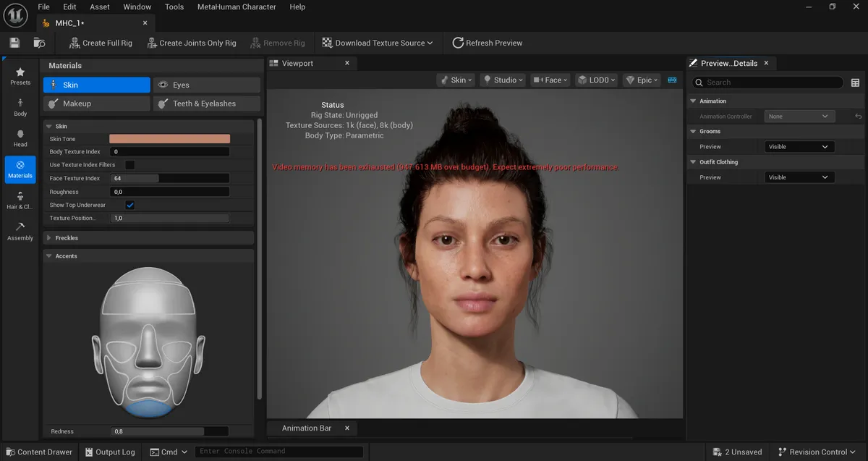Click the viewport keyboard shortcuts icon
The height and width of the screenshot is (461, 868).
pos(672,80)
